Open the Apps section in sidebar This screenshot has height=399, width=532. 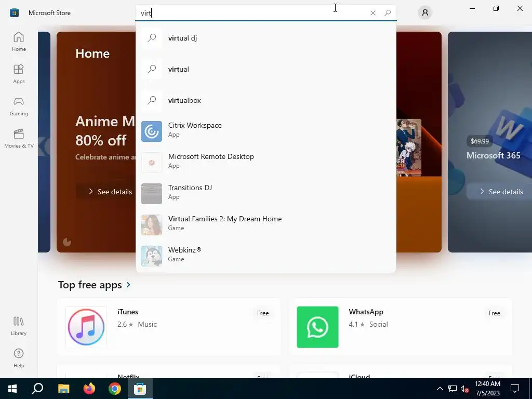19,74
